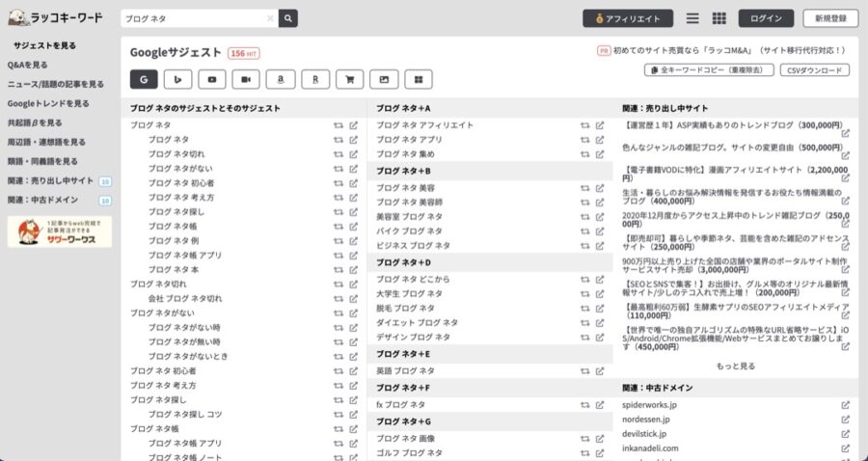Click the 156 HIT count badge

[x=244, y=53]
